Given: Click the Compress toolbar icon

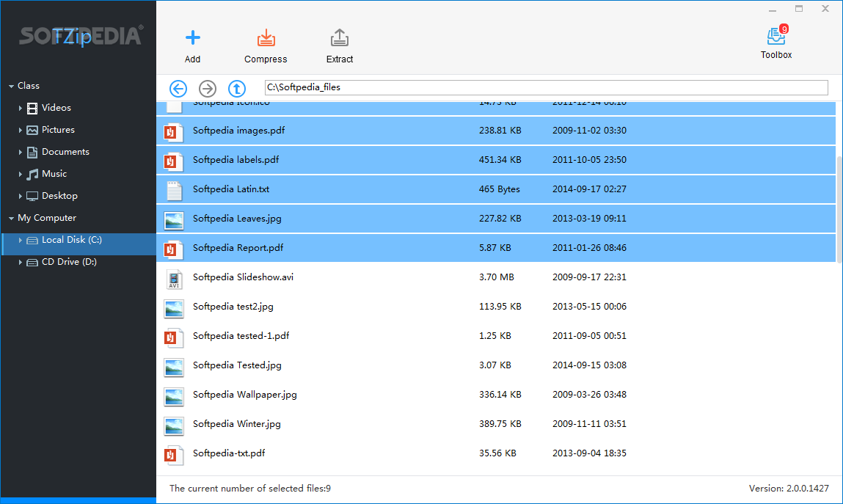Looking at the screenshot, I should pos(266,37).
